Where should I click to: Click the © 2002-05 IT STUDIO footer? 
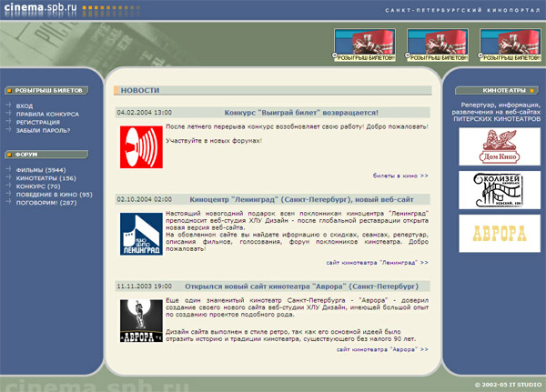(x=508, y=385)
